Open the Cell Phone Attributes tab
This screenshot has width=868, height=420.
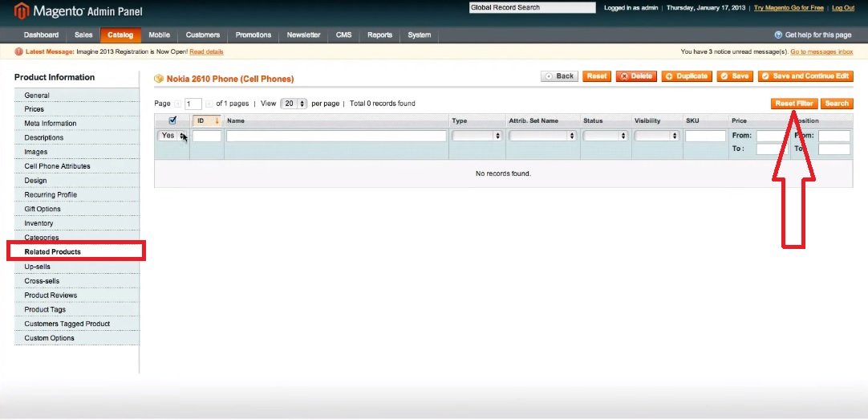[x=77, y=166]
